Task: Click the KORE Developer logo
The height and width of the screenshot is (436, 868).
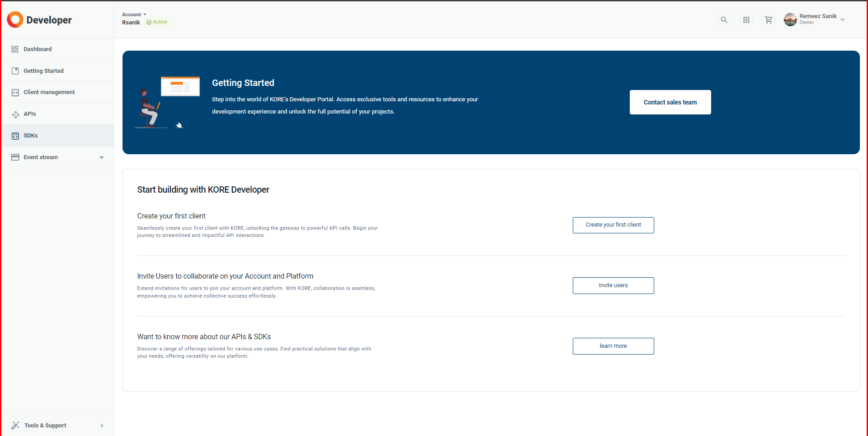Action: pos(39,20)
